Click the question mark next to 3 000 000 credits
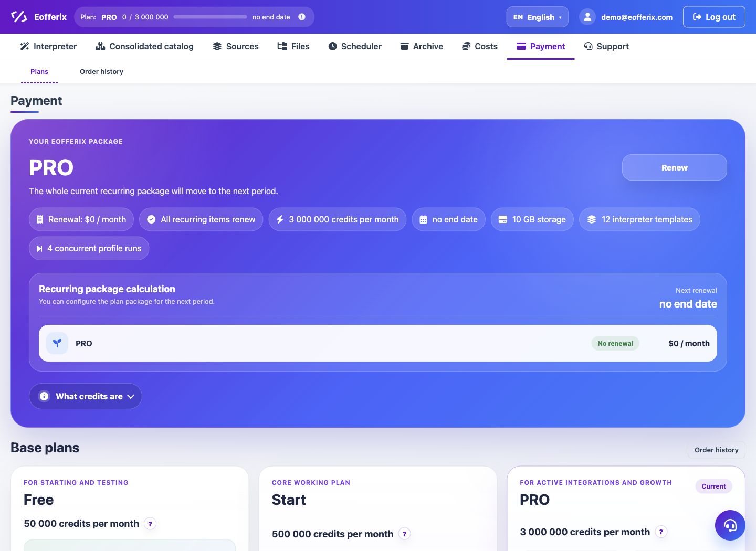Viewport: 756px width, 551px height. tap(661, 532)
